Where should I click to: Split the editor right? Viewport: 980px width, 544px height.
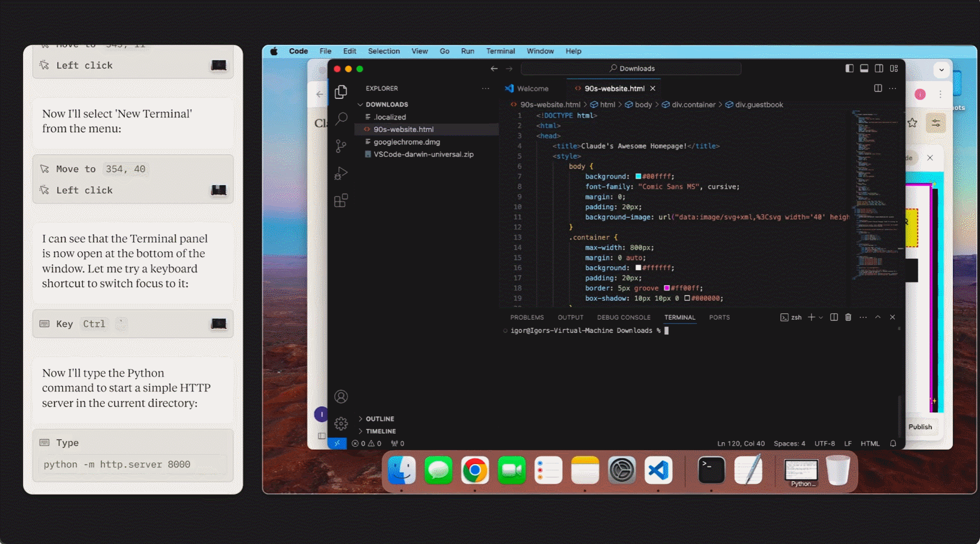pos(878,89)
